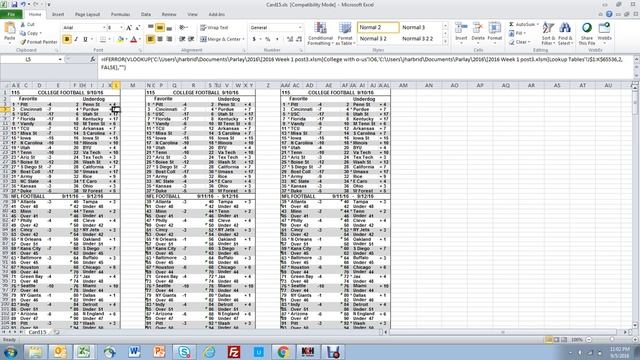Open FileZilla from the taskbar
The height and width of the screenshot is (360, 640).
(x=234, y=352)
